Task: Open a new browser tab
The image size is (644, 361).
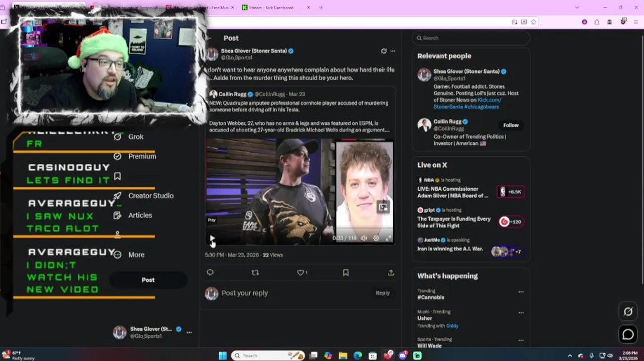Action: (321, 8)
